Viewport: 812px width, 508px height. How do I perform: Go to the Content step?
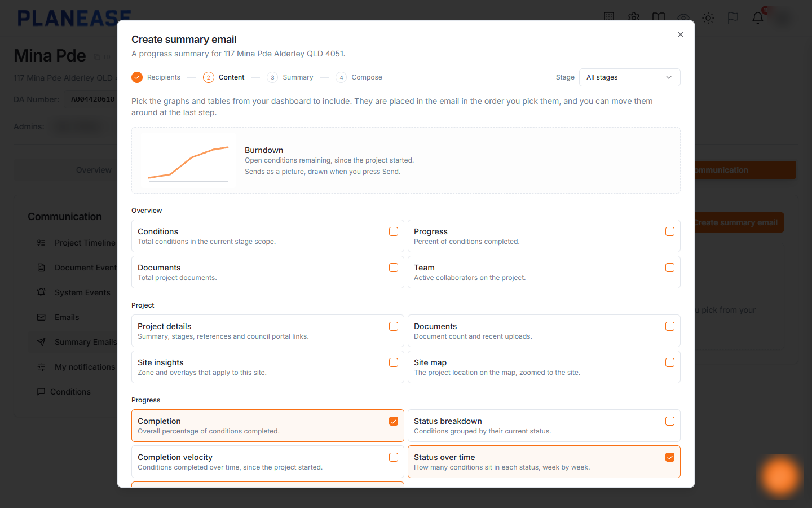coord(224,77)
